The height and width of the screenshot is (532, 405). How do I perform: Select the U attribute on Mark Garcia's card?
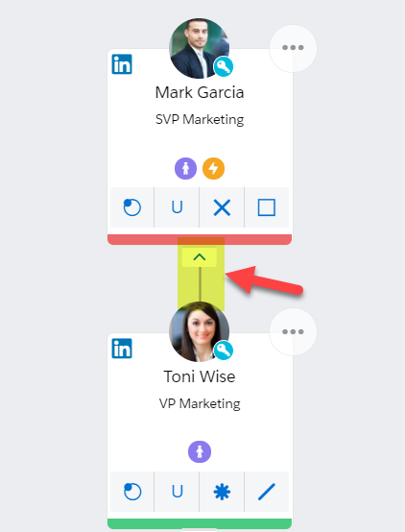pos(177,207)
